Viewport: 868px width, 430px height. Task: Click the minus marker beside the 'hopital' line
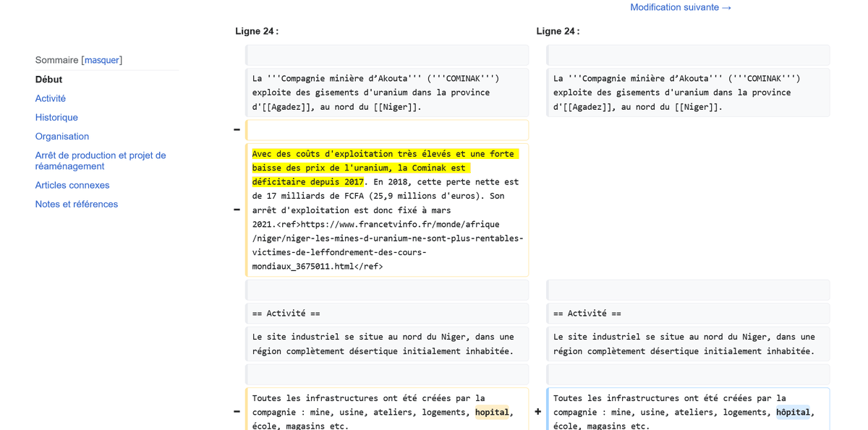[x=237, y=412]
